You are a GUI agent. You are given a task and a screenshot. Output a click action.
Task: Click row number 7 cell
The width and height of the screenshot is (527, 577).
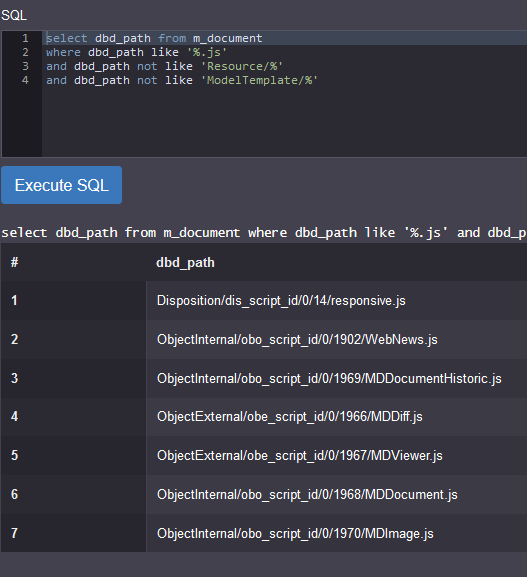[x=74, y=533]
